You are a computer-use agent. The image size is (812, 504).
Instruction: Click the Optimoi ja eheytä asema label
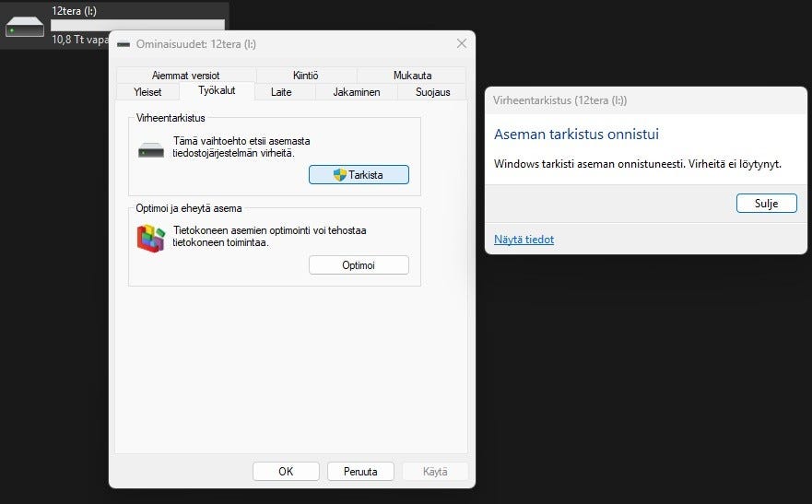coord(189,208)
